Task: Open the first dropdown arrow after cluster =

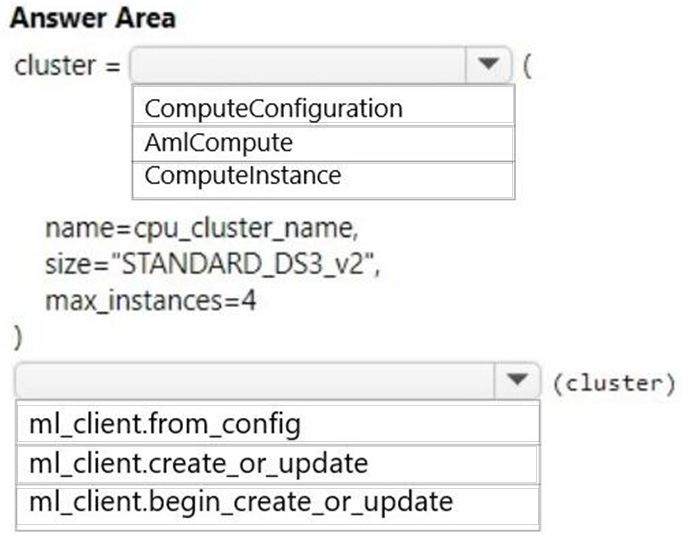Action: coord(488,65)
